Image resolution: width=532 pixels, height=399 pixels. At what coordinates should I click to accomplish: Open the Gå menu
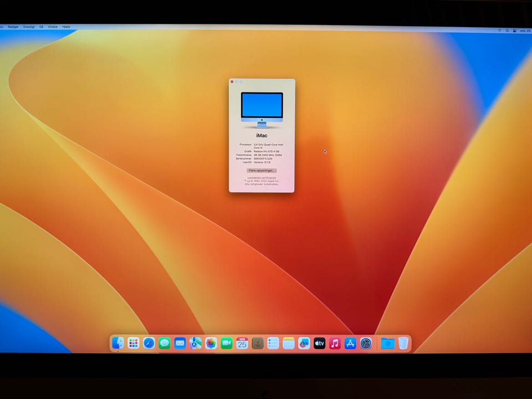click(41, 27)
